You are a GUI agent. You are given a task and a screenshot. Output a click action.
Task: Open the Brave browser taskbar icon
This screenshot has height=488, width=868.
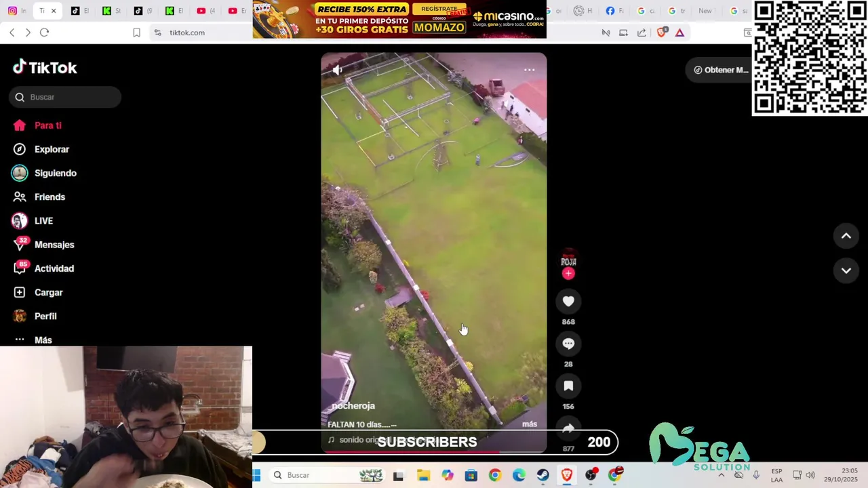566,476
